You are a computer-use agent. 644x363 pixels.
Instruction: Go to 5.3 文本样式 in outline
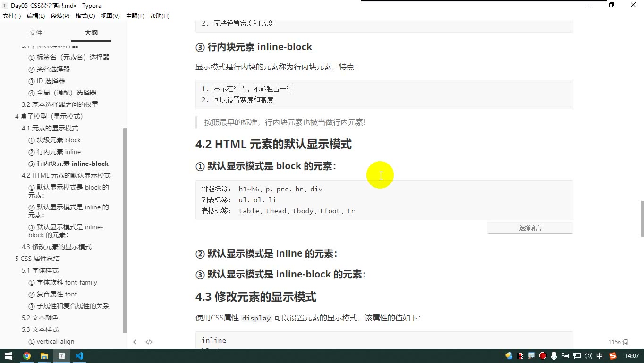[x=40, y=329]
